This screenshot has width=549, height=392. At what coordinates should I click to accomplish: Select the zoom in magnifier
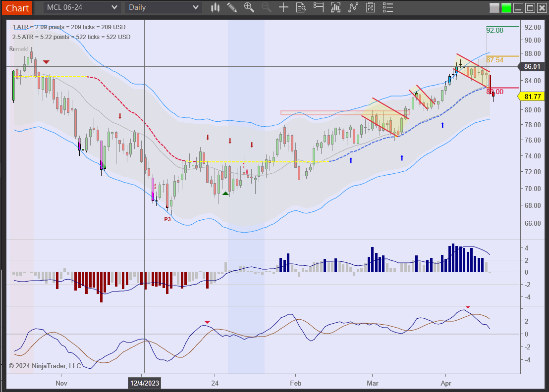click(249, 7)
